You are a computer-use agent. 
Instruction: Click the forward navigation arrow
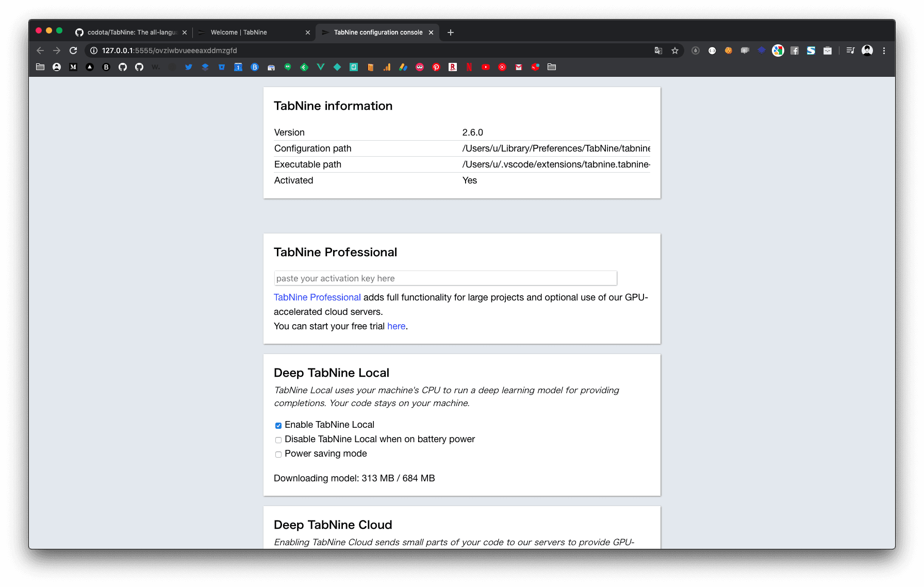57,51
